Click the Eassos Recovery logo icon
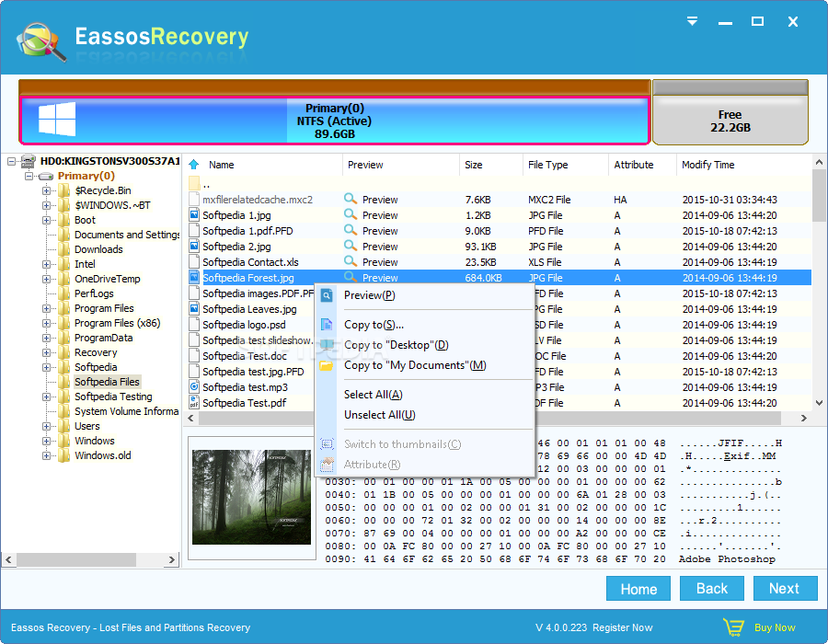 [41, 41]
